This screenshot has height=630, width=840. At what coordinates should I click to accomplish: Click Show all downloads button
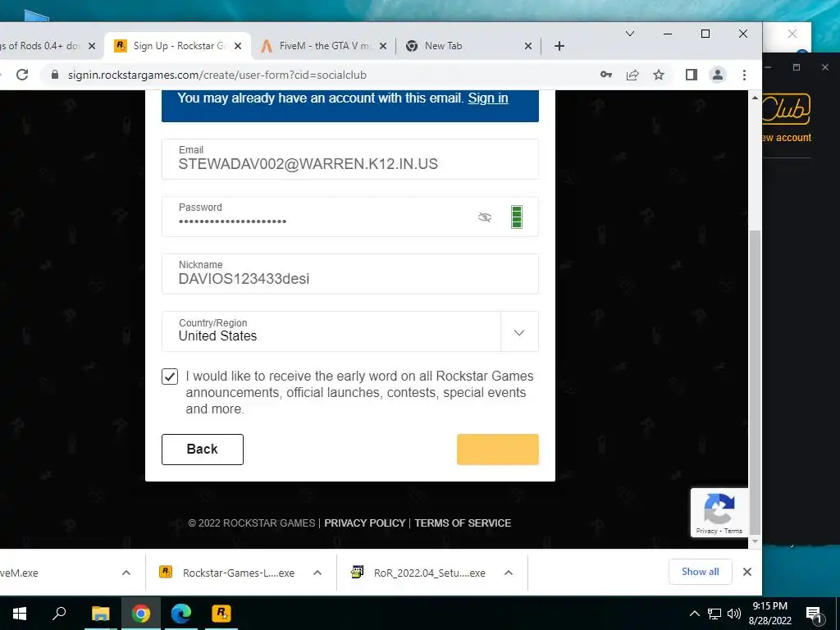[x=701, y=572]
